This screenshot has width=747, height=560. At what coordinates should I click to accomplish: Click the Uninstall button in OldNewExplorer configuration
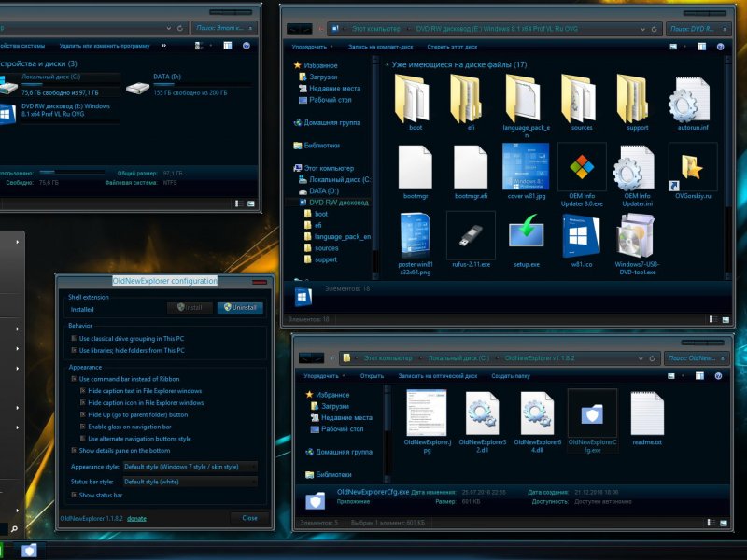[240, 308]
